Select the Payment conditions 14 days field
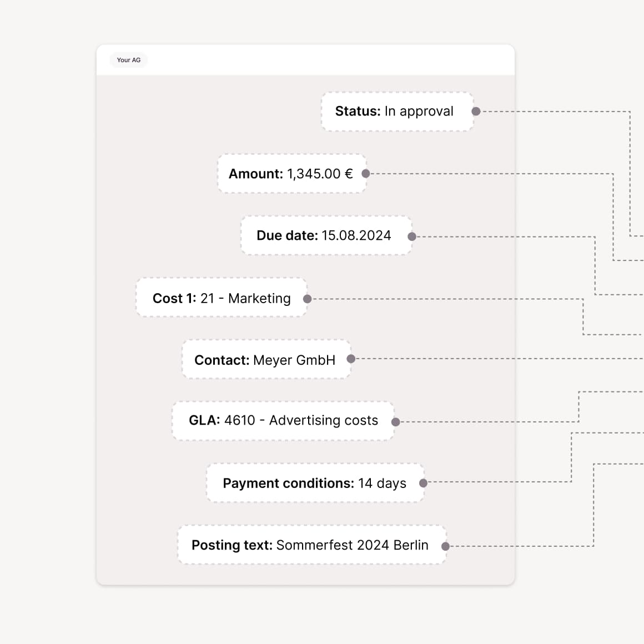644x644 pixels. coord(315,483)
